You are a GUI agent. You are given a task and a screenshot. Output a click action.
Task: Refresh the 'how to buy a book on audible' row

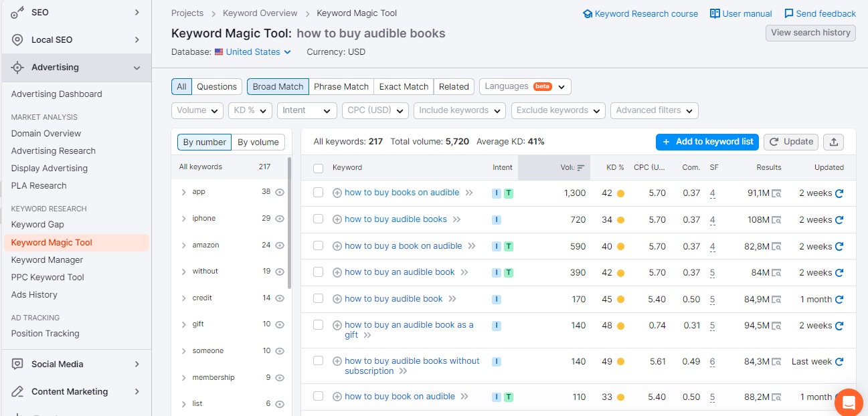click(839, 247)
